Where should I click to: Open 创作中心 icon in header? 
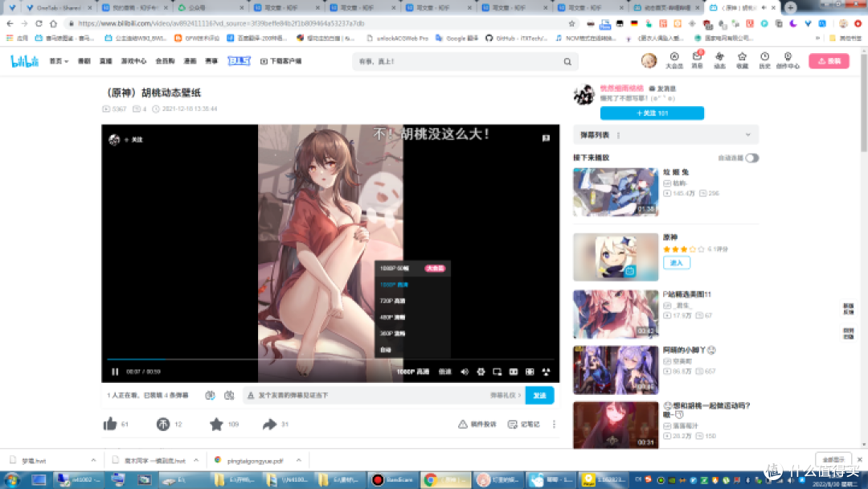coord(787,60)
